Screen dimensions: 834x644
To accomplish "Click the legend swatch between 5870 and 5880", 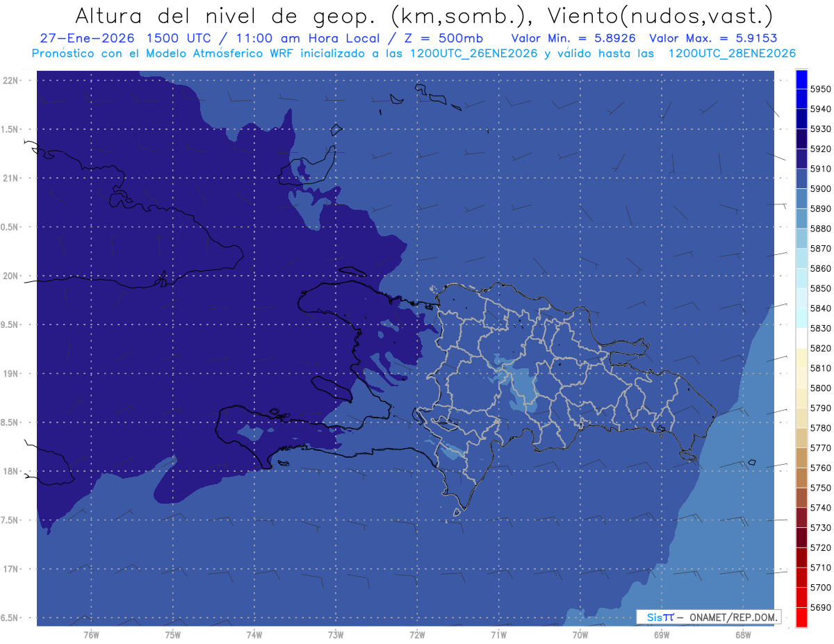I will [x=801, y=238].
